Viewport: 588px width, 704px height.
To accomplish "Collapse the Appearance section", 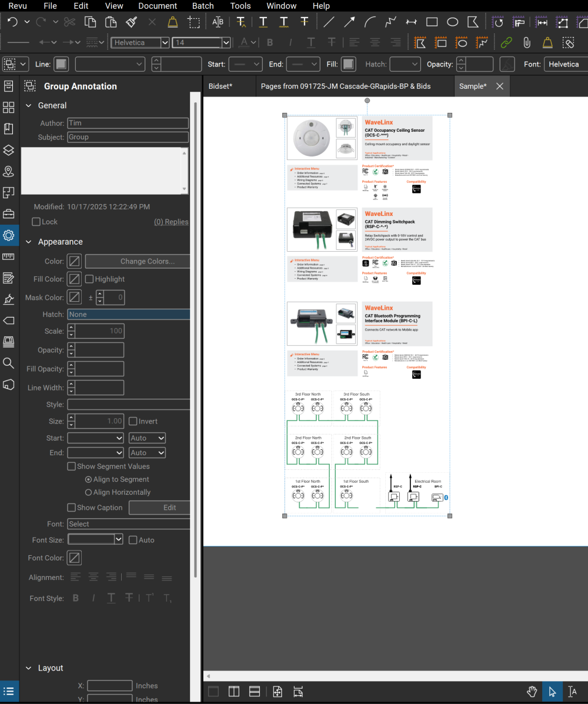I will [x=28, y=242].
